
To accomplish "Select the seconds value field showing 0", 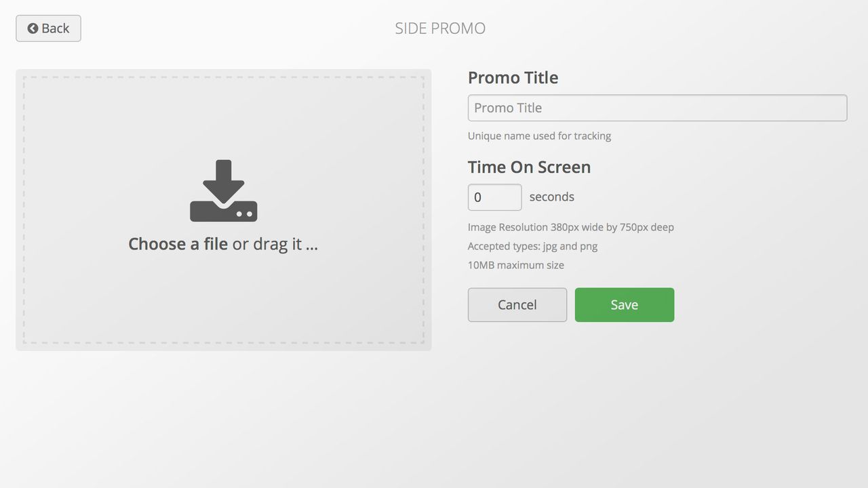I will coord(494,197).
